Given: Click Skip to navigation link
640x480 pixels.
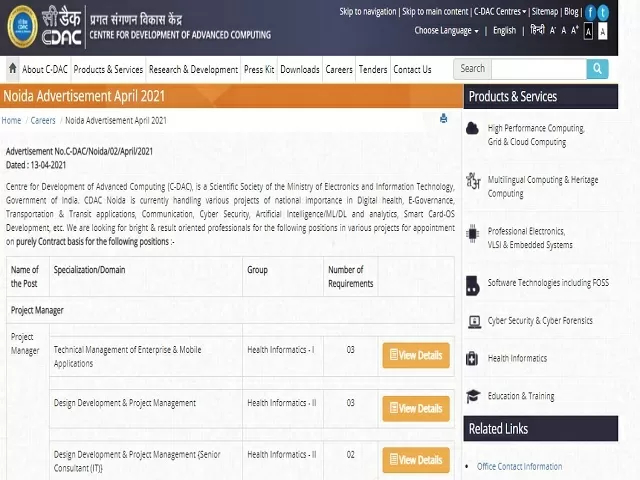Looking at the screenshot, I should point(368,11).
